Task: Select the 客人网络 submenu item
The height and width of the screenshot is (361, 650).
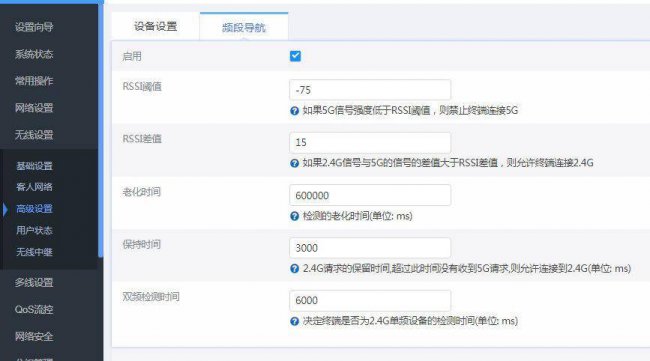Action: pos(34,187)
